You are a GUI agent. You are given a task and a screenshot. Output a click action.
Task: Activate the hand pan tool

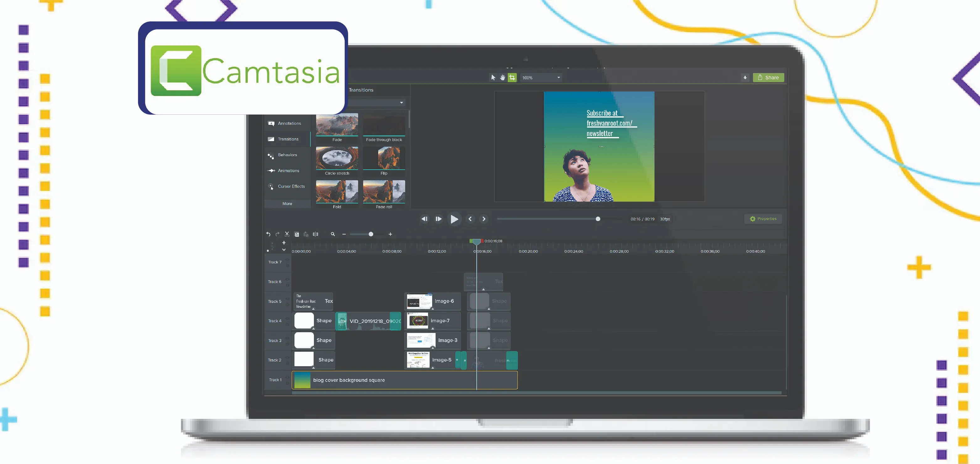click(x=503, y=77)
